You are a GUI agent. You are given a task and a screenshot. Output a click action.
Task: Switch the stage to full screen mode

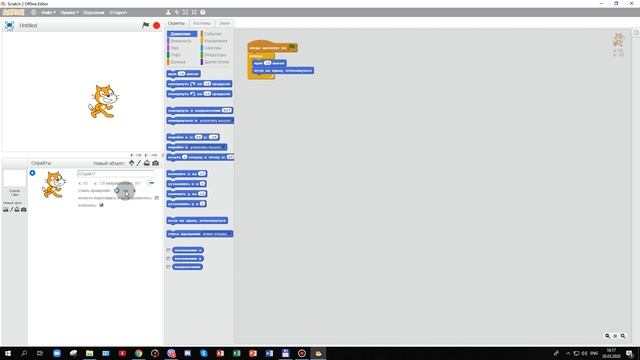coord(9,25)
